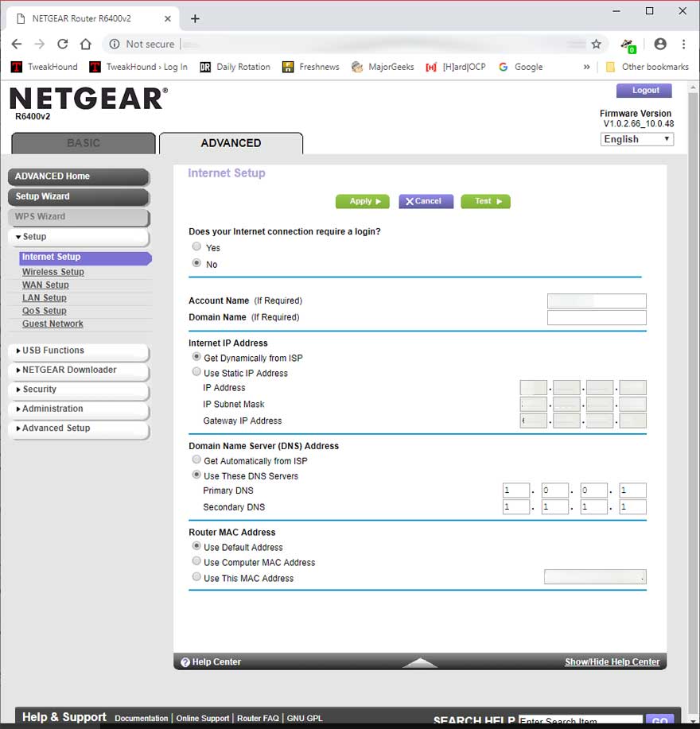700x729 pixels.
Task: Switch to the BASIC tab
Action: tap(84, 143)
